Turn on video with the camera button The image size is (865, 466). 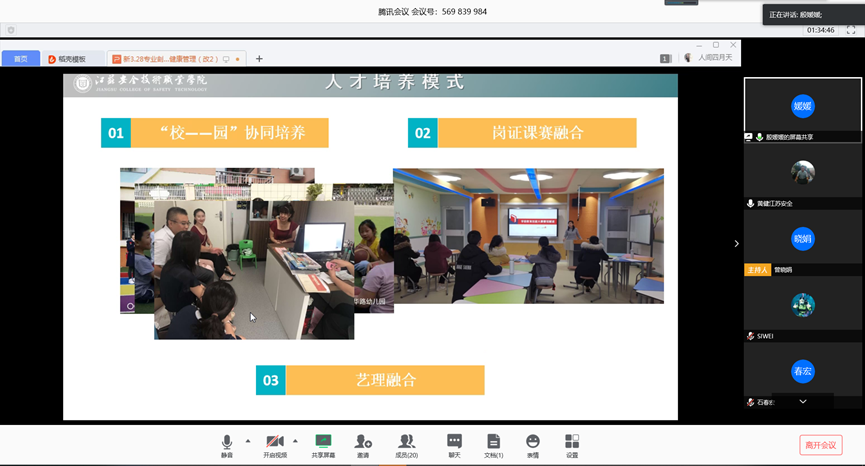click(275, 442)
